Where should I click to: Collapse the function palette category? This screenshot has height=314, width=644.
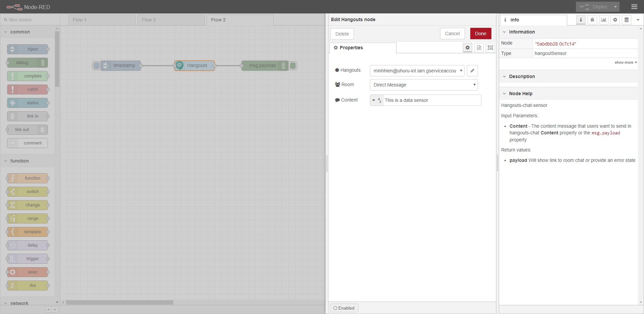tap(27, 161)
